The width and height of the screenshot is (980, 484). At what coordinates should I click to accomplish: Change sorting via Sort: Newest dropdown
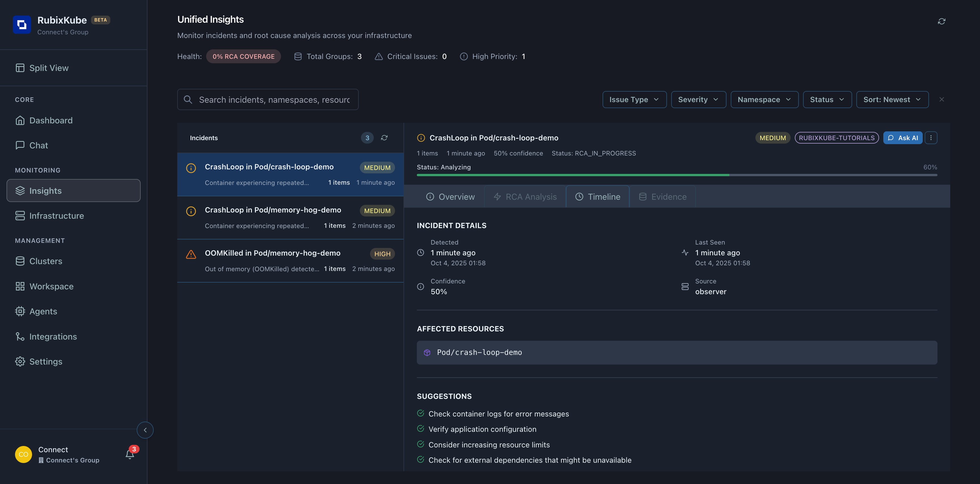[x=892, y=99]
